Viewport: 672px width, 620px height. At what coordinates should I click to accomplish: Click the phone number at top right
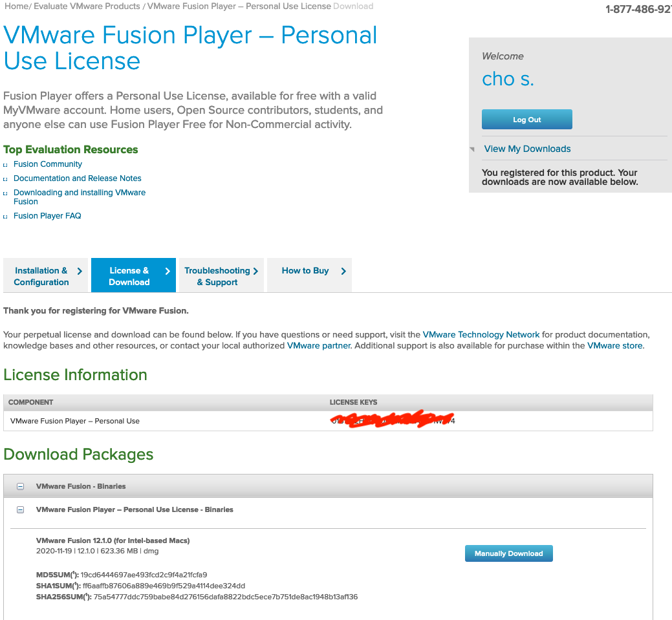[638, 10]
